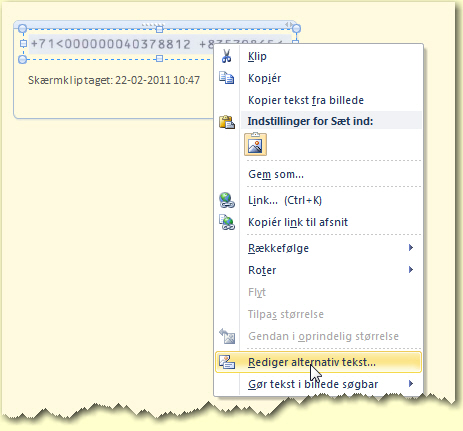Select the picture paste option button
This screenshot has width=463, height=431.
click(255, 144)
